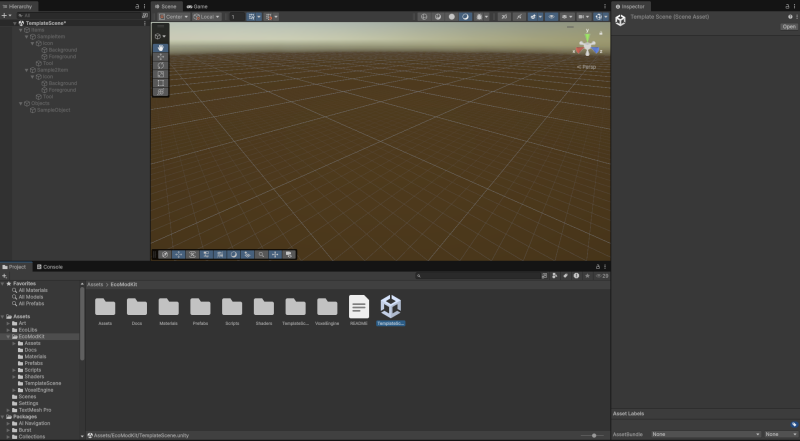Select the Hierarchy tab
The width and height of the screenshot is (800, 441).
(x=18, y=7)
